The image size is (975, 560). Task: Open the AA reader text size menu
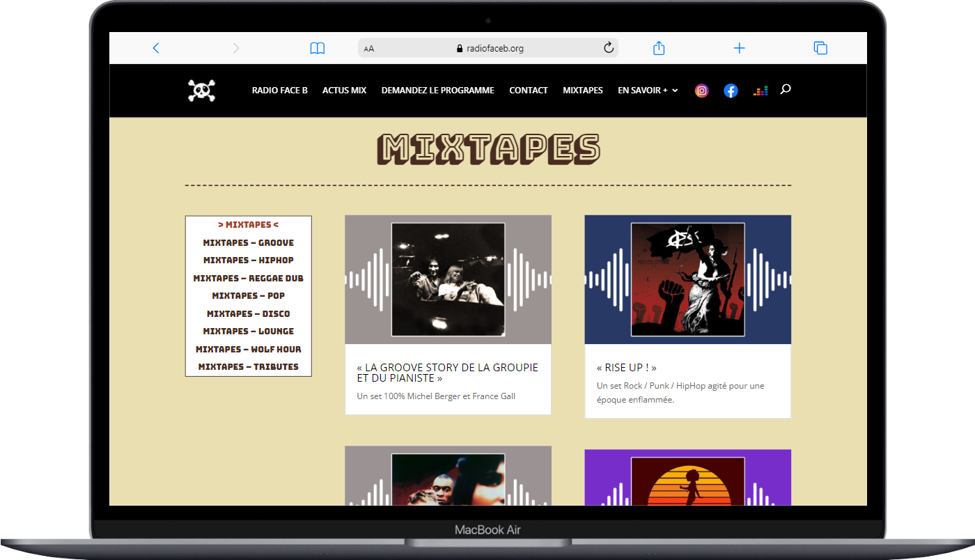(369, 49)
